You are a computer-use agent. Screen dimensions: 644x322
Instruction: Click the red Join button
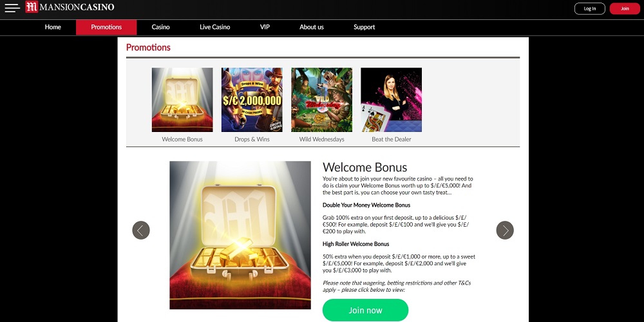tap(625, 8)
